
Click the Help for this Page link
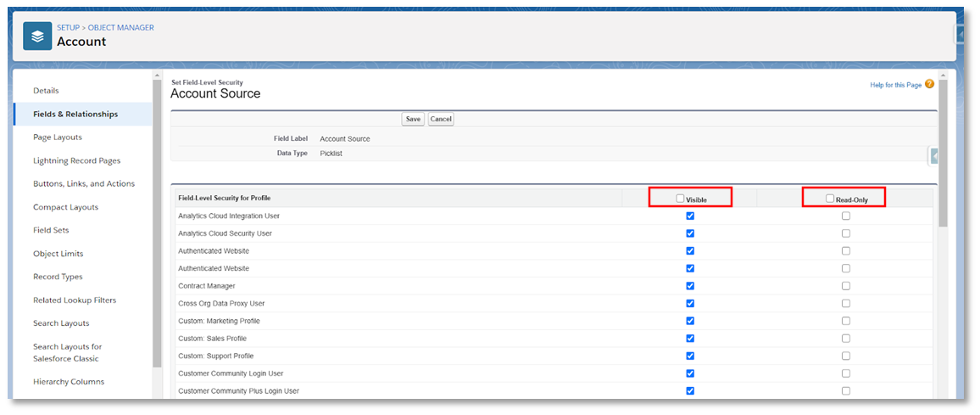tap(895, 85)
